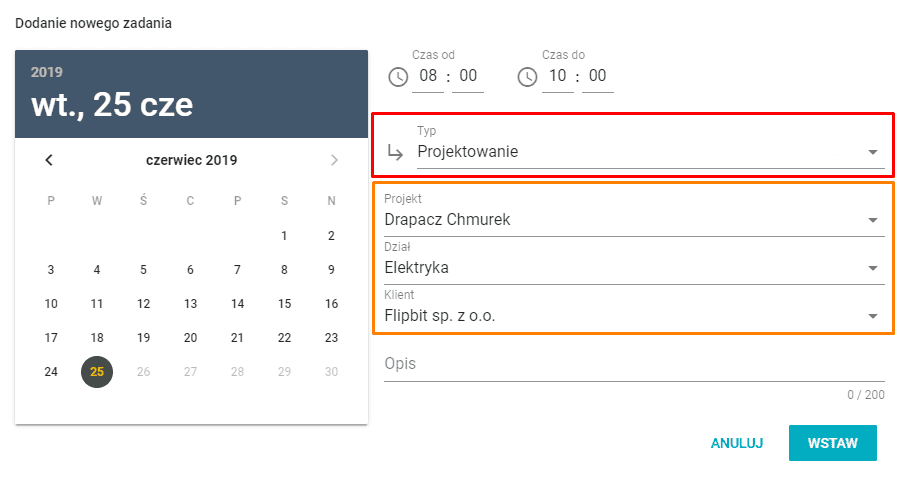Image resolution: width=901 pixels, height=480 pixels.
Task: Expand the Typ dropdown arrow
Action: pyautogui.click(x=872, y=152)
